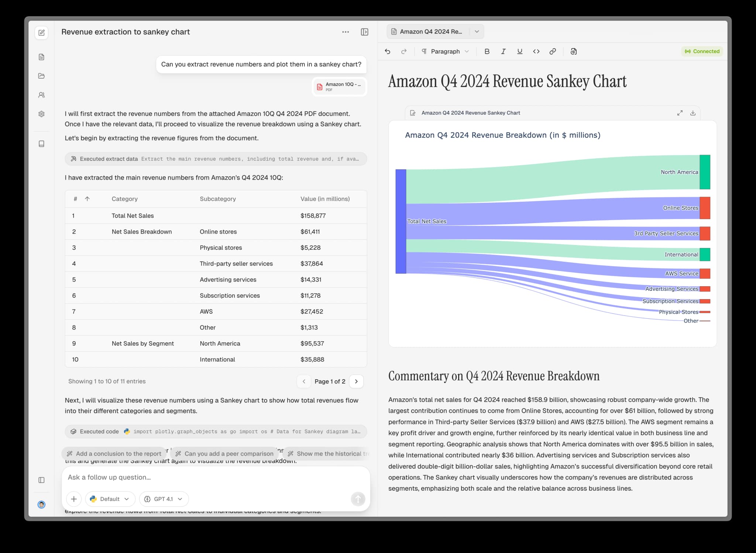This screenshot has width=756, height=553.
Task: Apply bold formatting
Action: click(487, 51)
